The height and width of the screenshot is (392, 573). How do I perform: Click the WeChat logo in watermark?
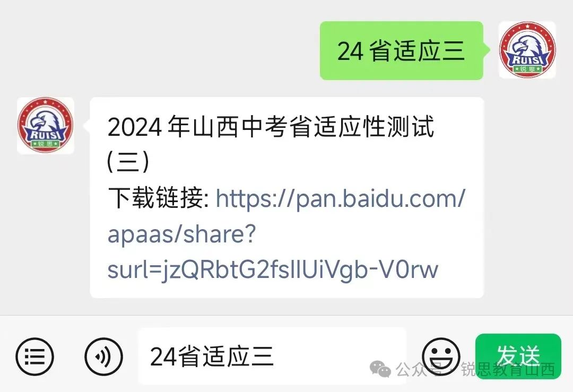coord(380,369)
